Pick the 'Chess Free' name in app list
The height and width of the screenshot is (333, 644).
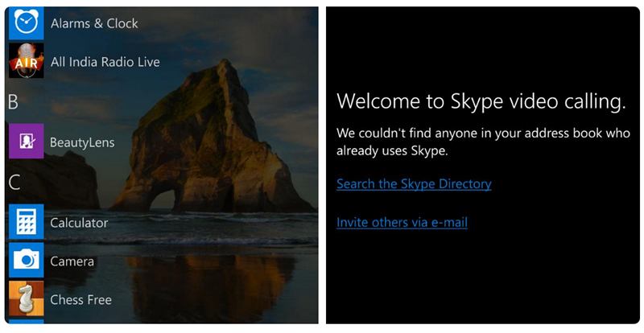tap(81, 300)
